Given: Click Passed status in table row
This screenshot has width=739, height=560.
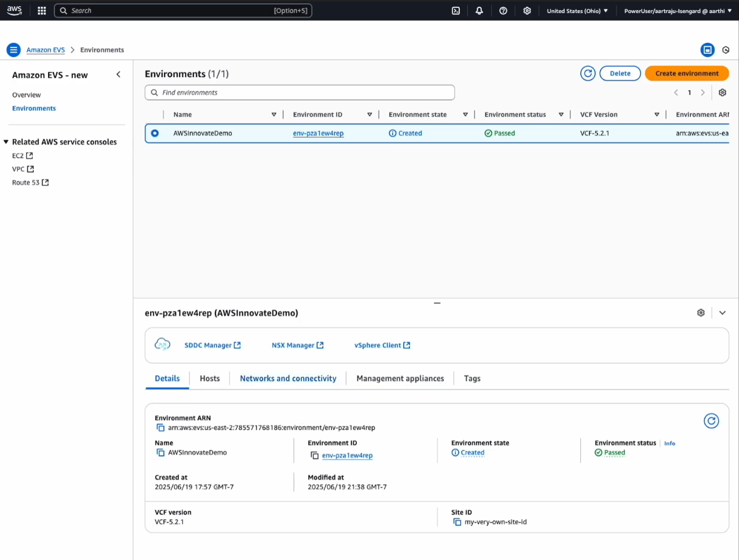Looking at the screenshot, I should tap(500, 133).
